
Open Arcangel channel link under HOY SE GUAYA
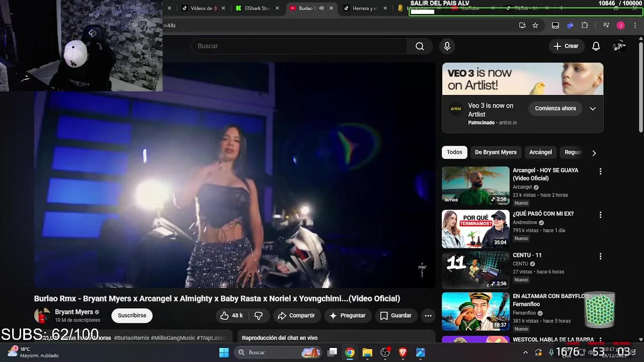pos(522,187)
